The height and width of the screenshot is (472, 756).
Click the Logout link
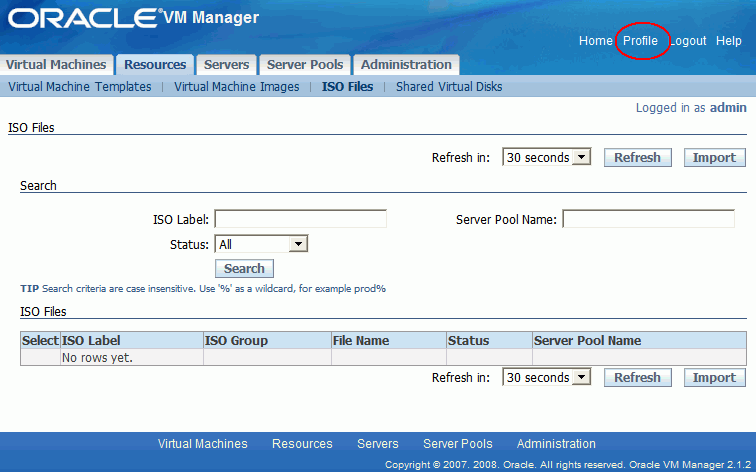(688, 41)
